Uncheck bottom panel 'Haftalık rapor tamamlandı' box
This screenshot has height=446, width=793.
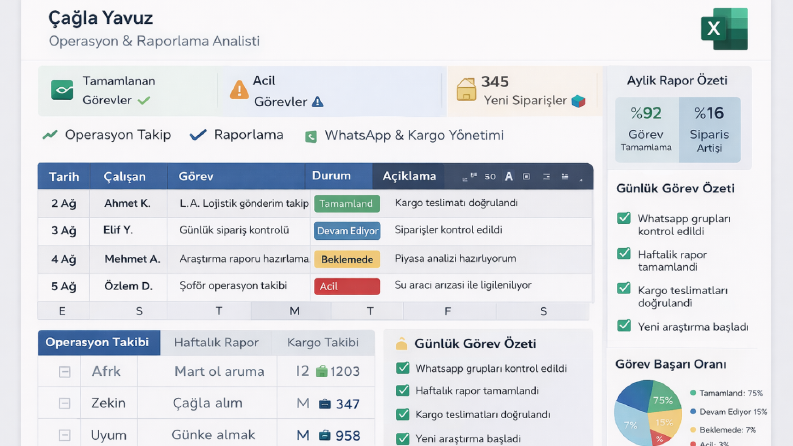[x=403, y=390]
